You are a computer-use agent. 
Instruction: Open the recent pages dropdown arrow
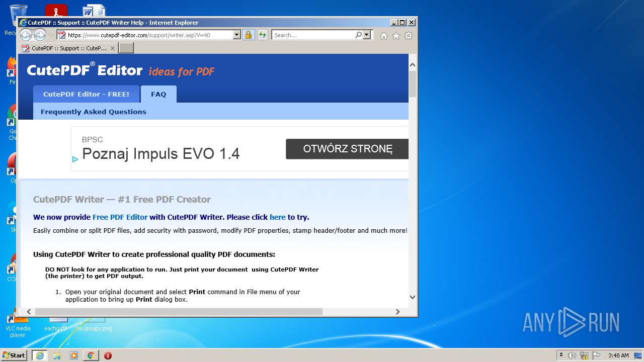51,35
